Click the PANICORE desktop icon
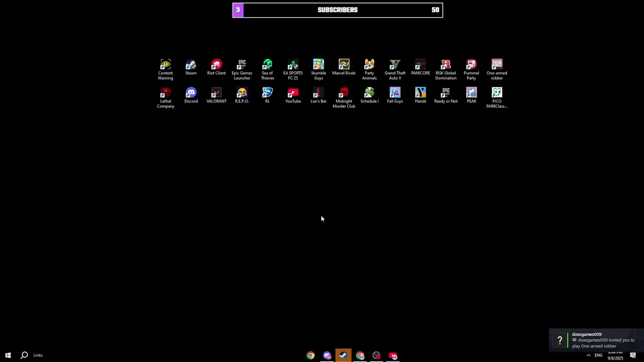This screenshot has width=644, height=362. (421, 67)
